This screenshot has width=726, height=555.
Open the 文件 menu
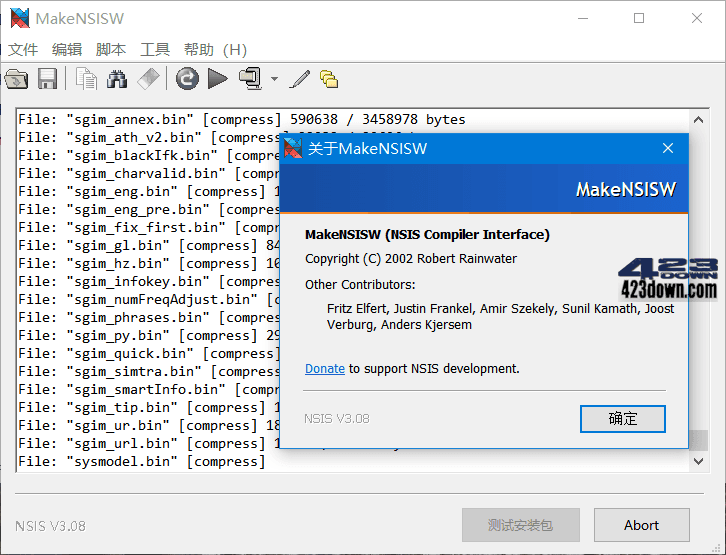click(23, 50)
